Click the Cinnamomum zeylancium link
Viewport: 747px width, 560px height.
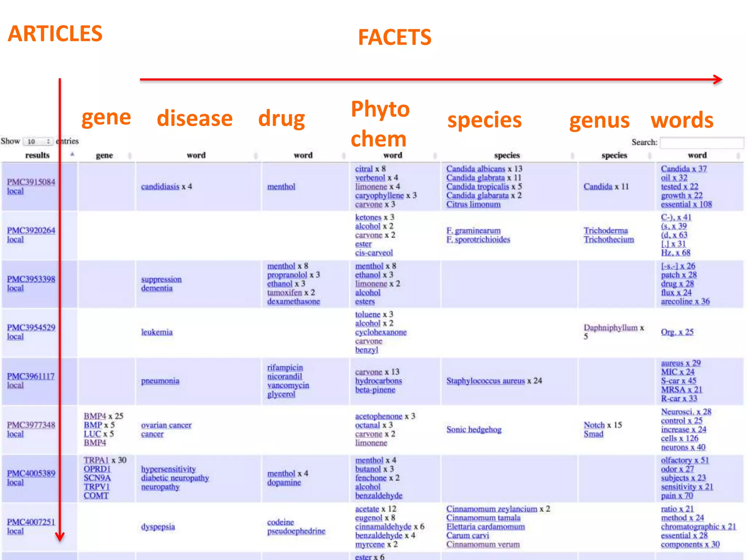[492, 509]
